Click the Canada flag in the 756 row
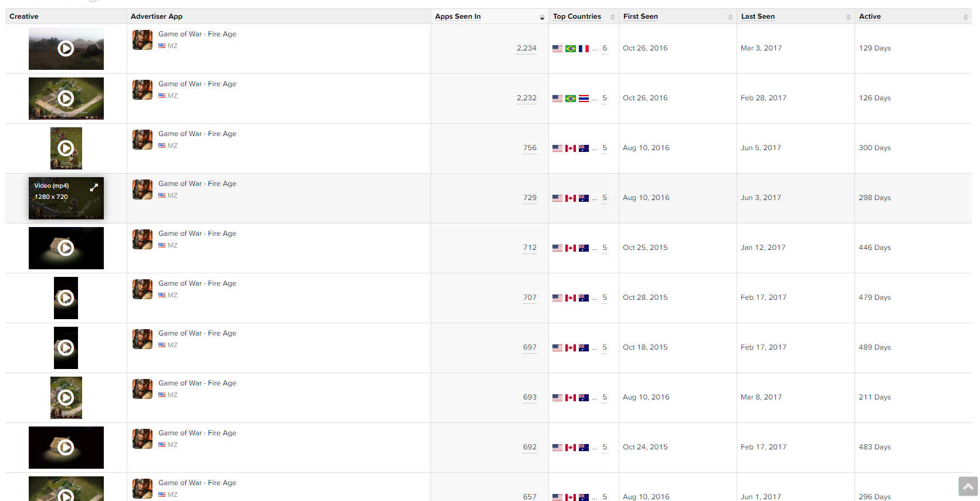The image size is (980, 501). [571, 148]
